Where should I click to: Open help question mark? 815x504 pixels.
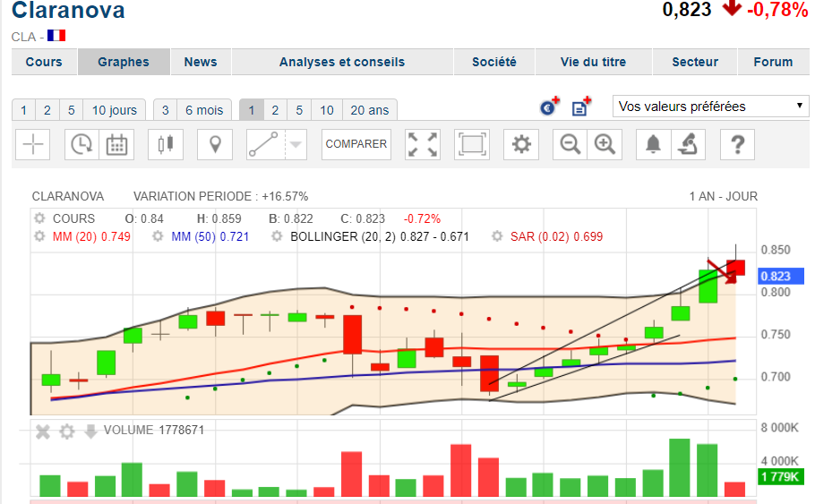tap(738, 144)
